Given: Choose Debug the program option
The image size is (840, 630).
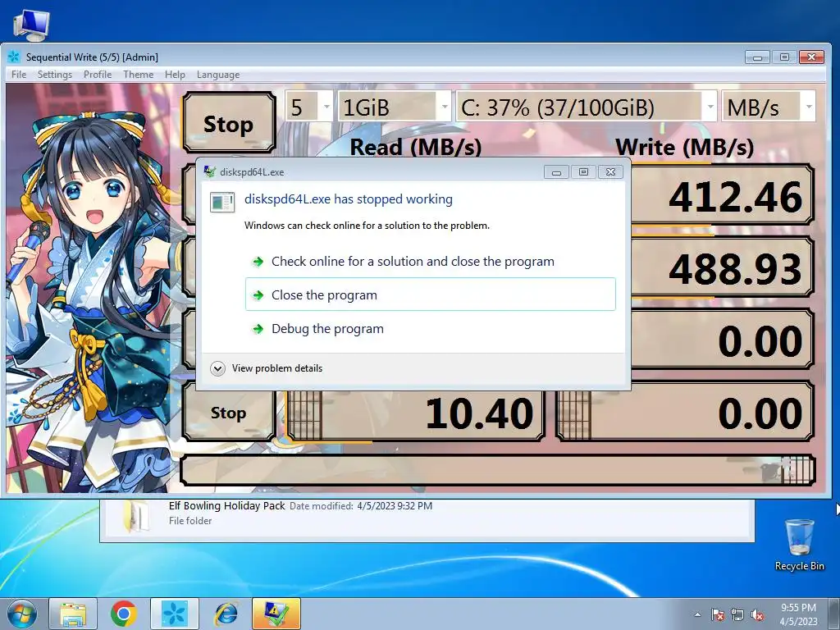Looking at the screenshot, I should point(430,328).
